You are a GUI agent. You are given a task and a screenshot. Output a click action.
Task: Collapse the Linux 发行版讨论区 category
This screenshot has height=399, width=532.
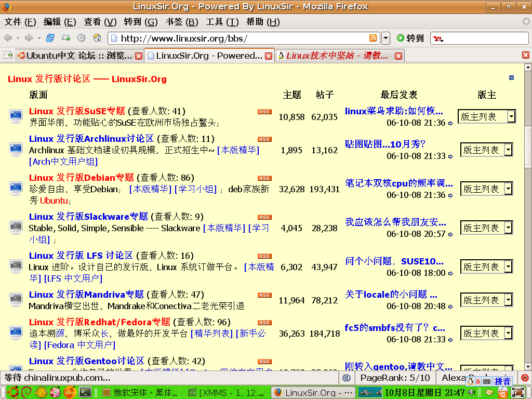[x=511, y=78]
